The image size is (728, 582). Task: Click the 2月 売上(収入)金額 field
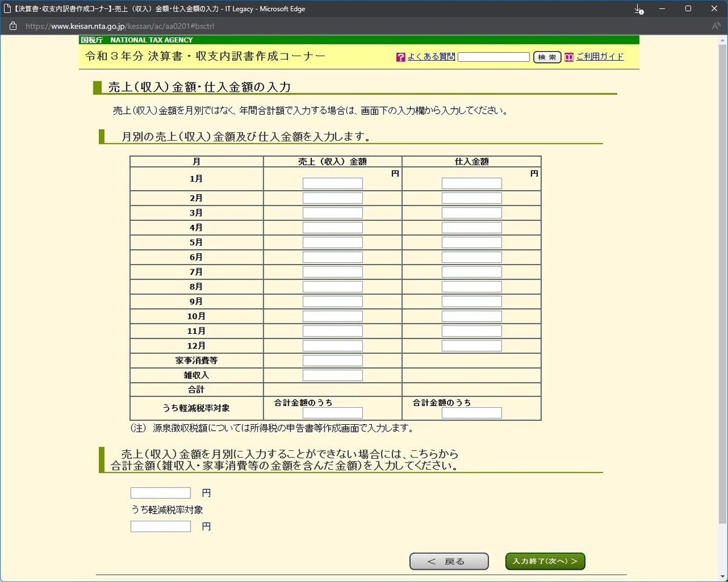pyautogui.click(x=332, y=198)
